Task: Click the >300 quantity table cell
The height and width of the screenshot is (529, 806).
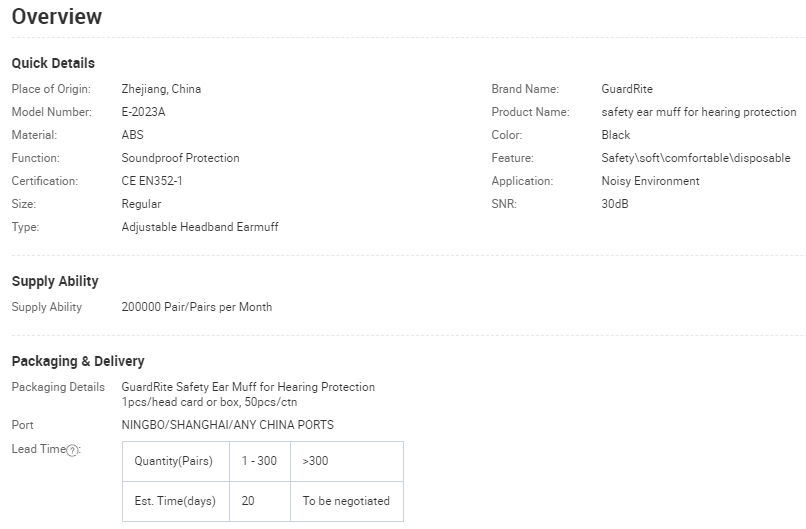Action: [315, 461]
